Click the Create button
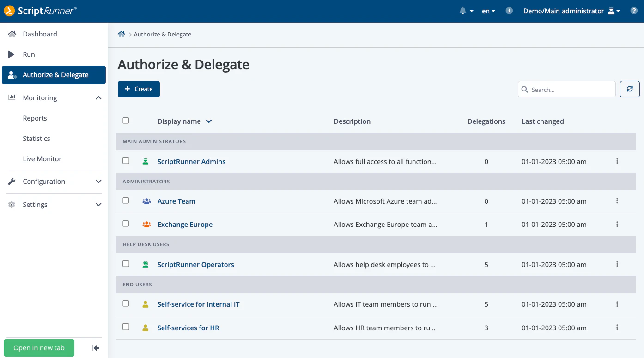Image resolution: width=644 pixels, height=358 pixels. [139, 89]
